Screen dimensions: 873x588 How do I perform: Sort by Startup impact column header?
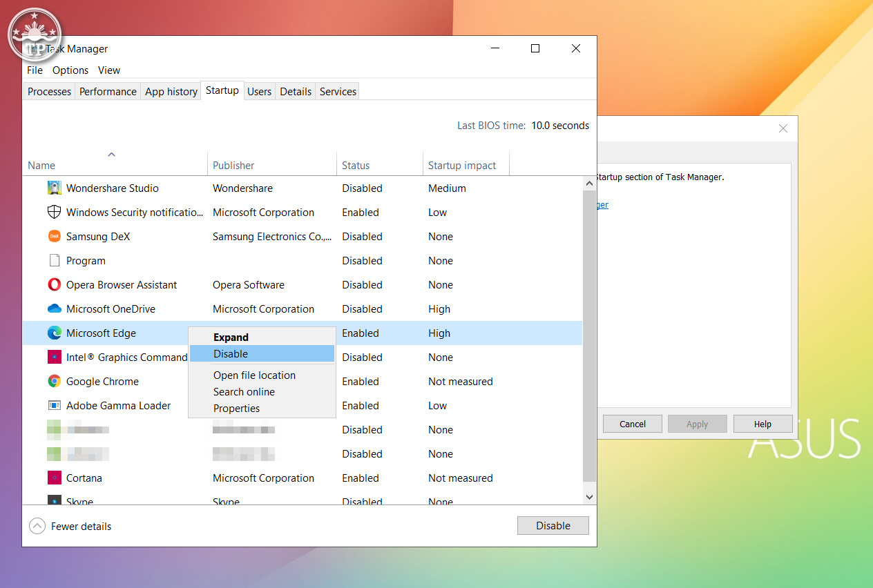(466, 165)
